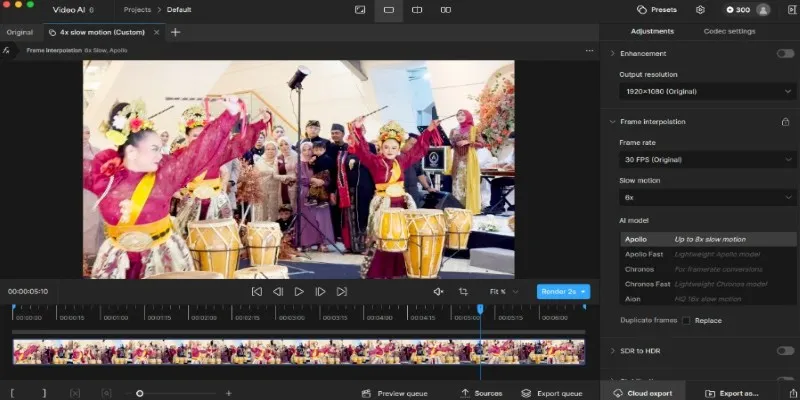The width and height of the screenshot is (800, 400).
Task: Toggle the Enhancement switch
Action: click(785, 54)
